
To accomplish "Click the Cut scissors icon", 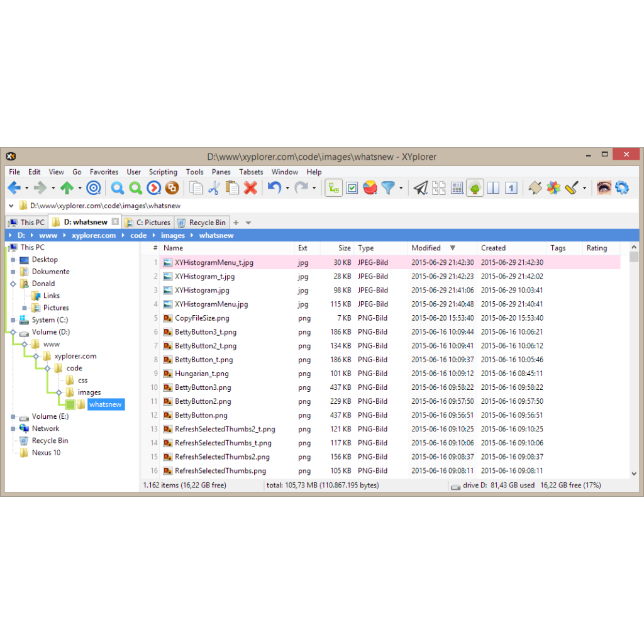I will 214,188.
